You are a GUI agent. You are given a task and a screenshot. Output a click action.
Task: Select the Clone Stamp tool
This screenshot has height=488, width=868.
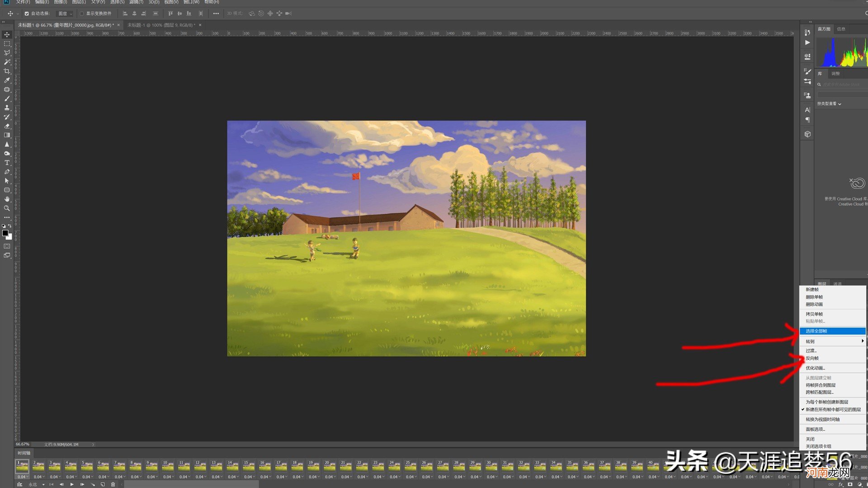(7, 108)
